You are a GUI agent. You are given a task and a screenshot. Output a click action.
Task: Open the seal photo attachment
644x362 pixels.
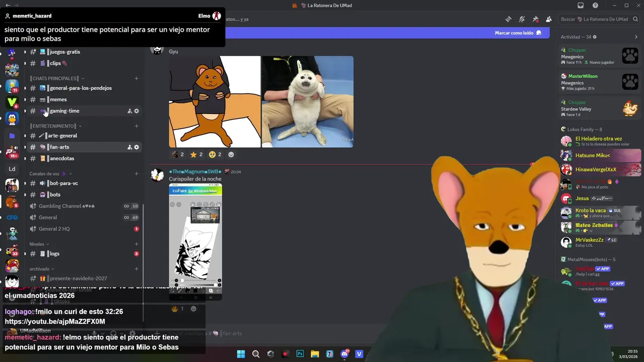click(x=307, y=102)
